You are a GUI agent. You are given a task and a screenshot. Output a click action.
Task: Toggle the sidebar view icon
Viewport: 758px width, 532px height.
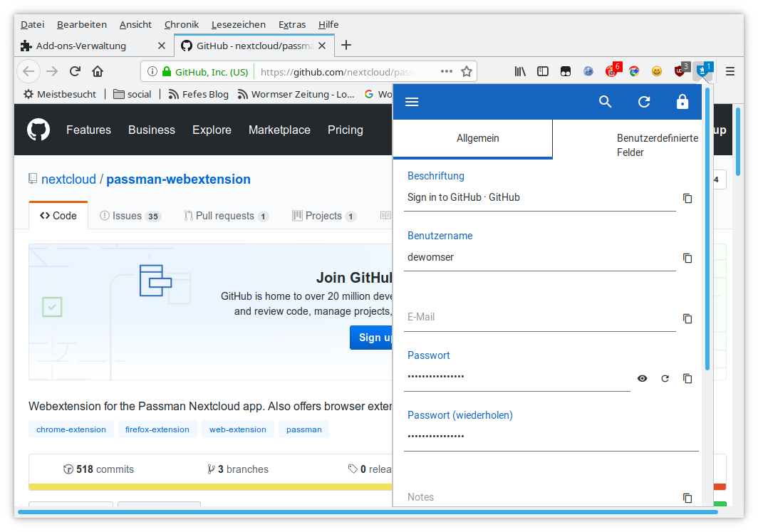(x=543, y=71)
